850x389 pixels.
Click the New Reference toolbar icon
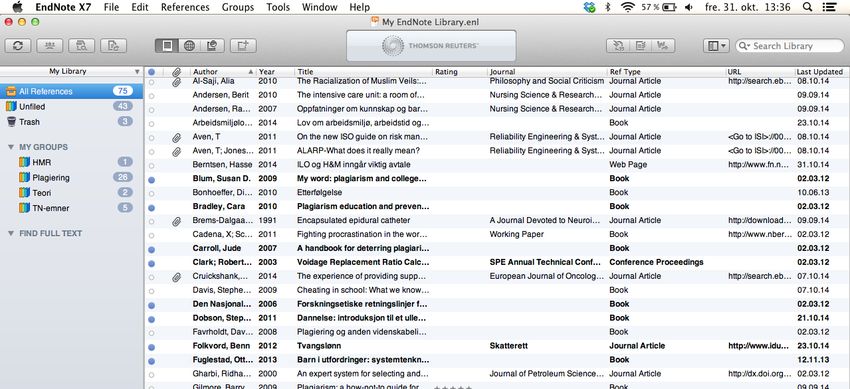point(243,46)
